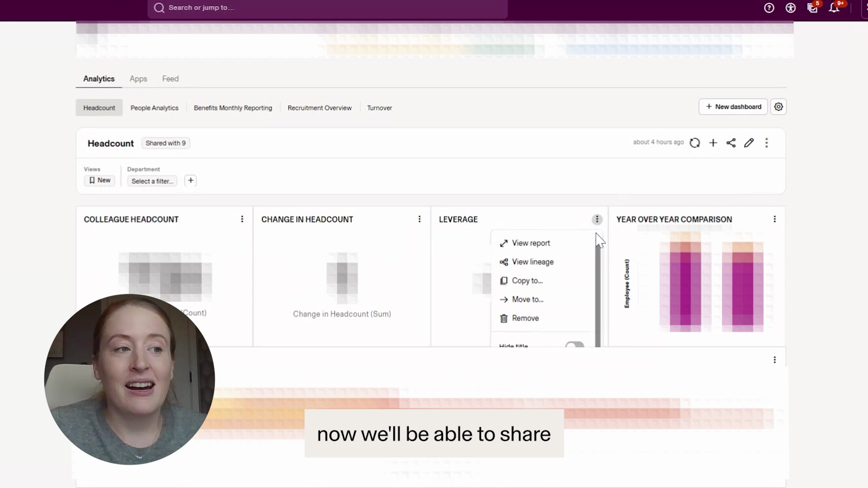Click the New view bookmark button
Viewport: 868px width, 488px height.
pyautogui.click(x=99, y=180)
